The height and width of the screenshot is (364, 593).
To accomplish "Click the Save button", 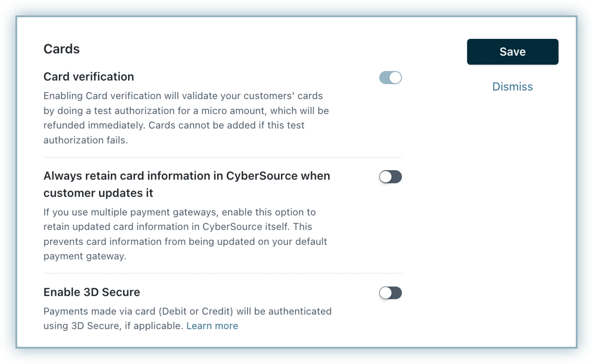I will (512, 52).
